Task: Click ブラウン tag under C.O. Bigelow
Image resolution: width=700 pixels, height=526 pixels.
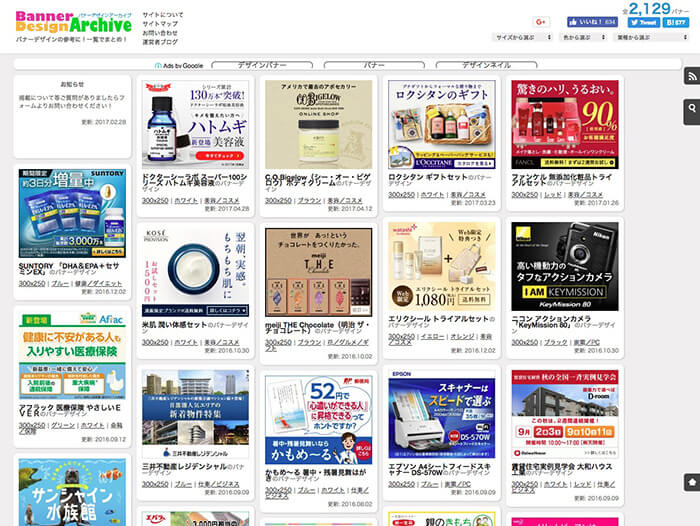Action: pos(309,200)
